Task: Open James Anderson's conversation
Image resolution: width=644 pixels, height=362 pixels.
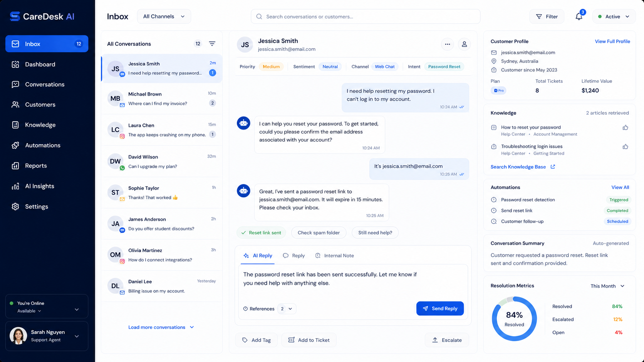Action: [162, 224]
